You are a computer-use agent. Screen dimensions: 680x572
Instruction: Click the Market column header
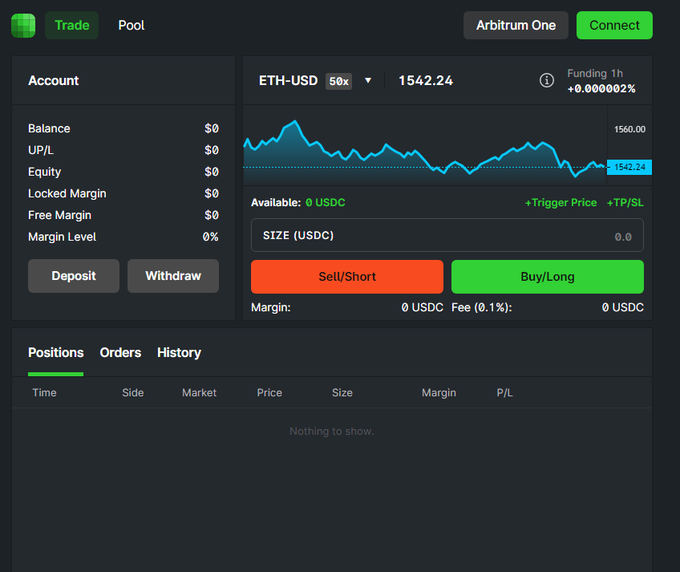[x=199, y=393]
